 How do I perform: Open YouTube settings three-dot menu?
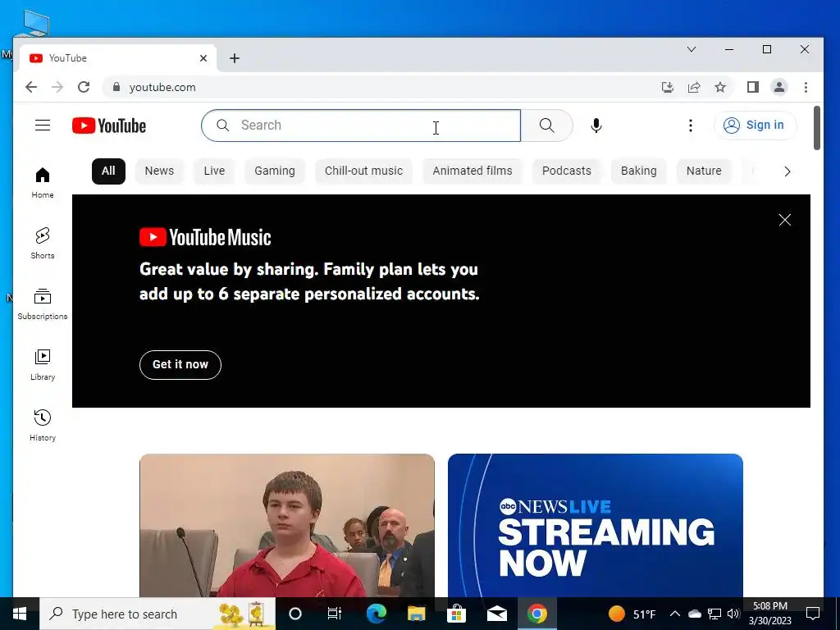(691, 126)
